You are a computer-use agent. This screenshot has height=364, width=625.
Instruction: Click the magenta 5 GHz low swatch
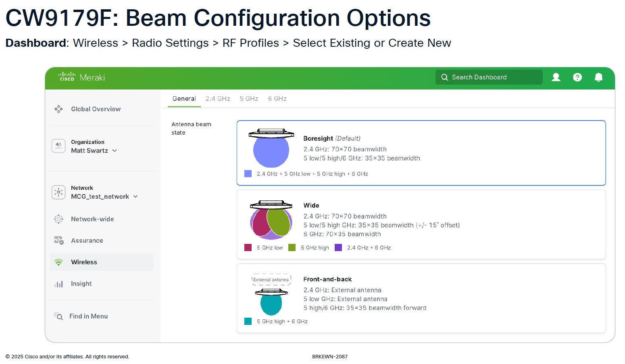click(x=248, y=248)
